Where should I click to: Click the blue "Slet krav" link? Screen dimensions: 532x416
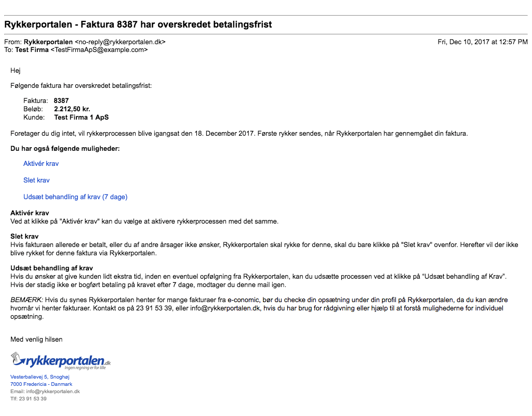[36, 180]
